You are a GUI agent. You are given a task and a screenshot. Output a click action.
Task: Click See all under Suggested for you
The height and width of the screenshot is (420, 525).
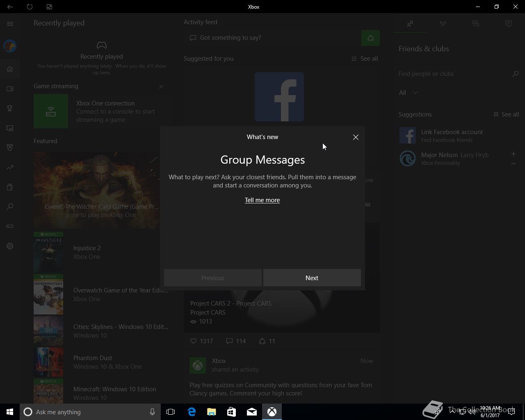365,59
